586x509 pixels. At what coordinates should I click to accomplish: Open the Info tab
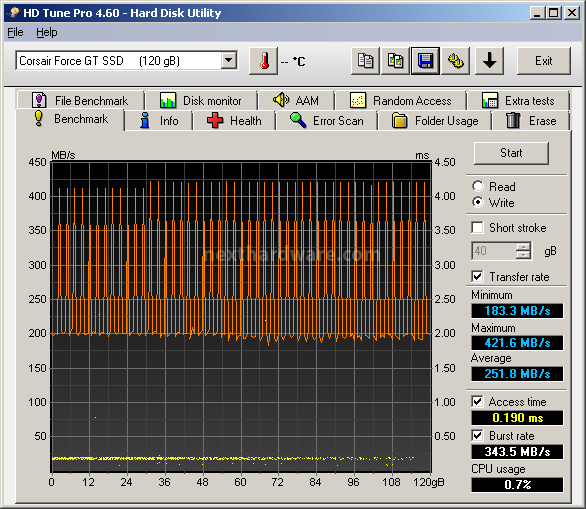tap(159, 121)
